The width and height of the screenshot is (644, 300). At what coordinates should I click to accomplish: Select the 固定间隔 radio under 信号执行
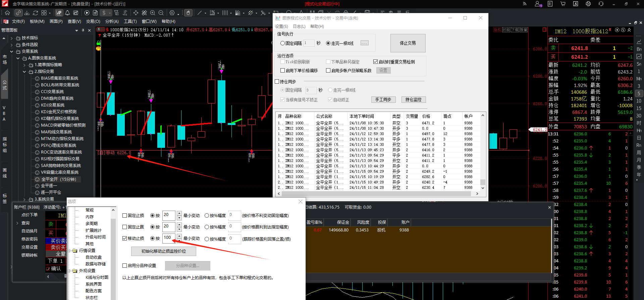coord(282,43)
